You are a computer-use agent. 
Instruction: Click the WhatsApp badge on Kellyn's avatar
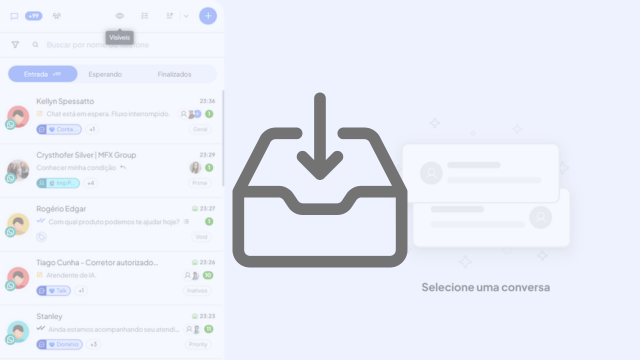[11, 124]
